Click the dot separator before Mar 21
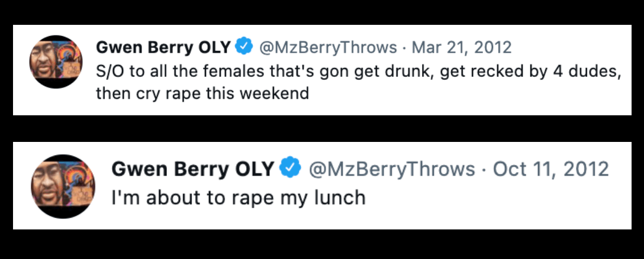This screenshot has height=259, width=644. tap(404, 47)
